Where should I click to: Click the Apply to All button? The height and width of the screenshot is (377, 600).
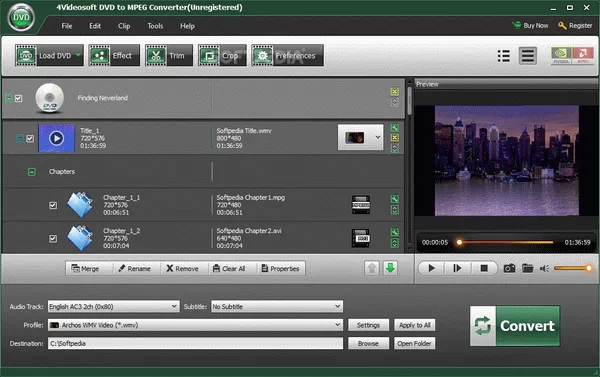pyautogui.click(x=415, y=325)
